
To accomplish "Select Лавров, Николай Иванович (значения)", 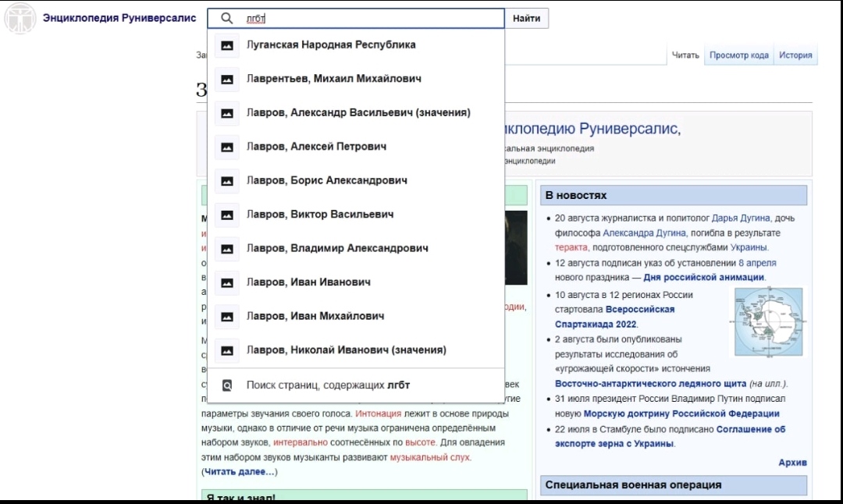I will 356,350.
